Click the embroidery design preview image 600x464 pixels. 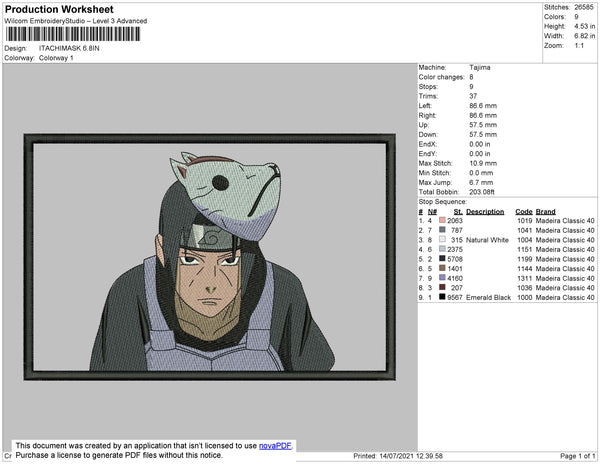[210, 257]
